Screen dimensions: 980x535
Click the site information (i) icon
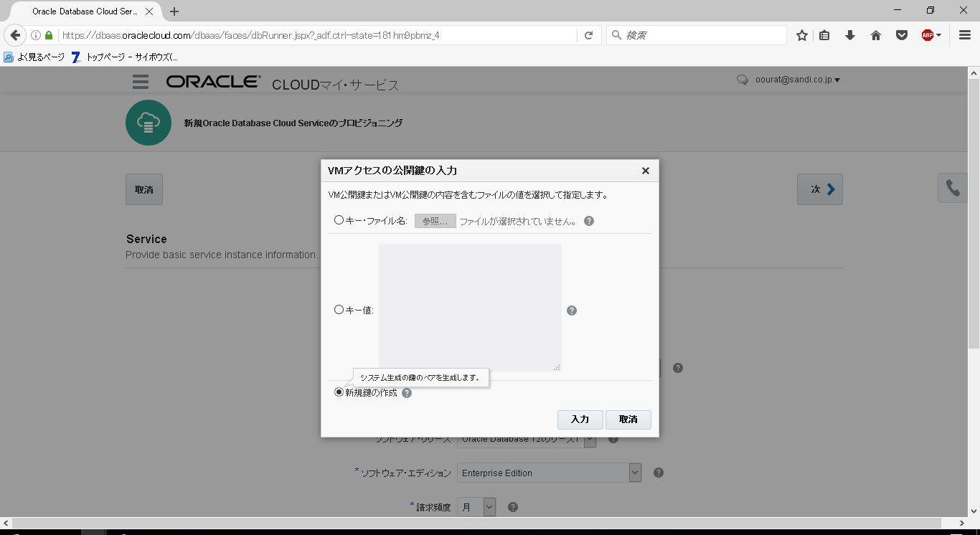click(36, 35)
